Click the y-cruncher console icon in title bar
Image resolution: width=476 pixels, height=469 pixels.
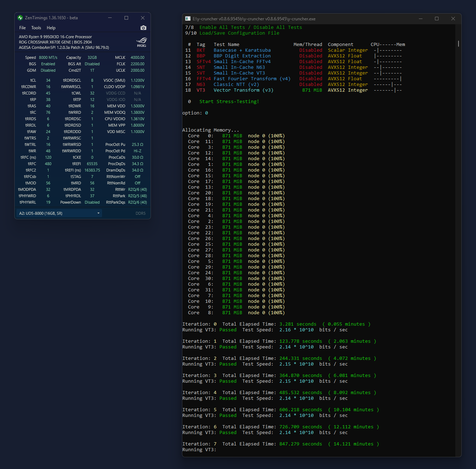tap(188, 19)
